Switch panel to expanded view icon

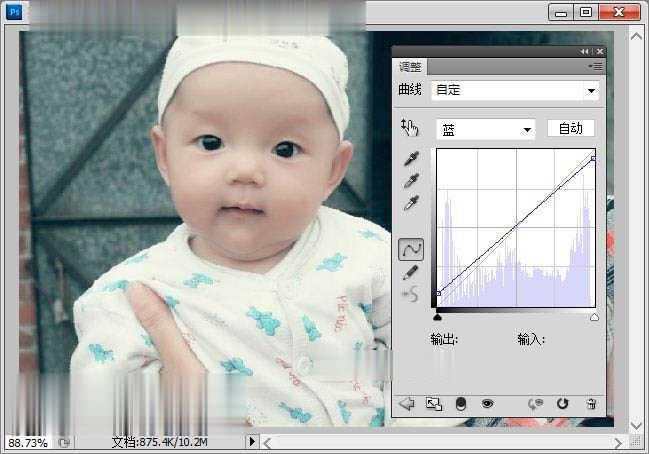tap(434, 404)
